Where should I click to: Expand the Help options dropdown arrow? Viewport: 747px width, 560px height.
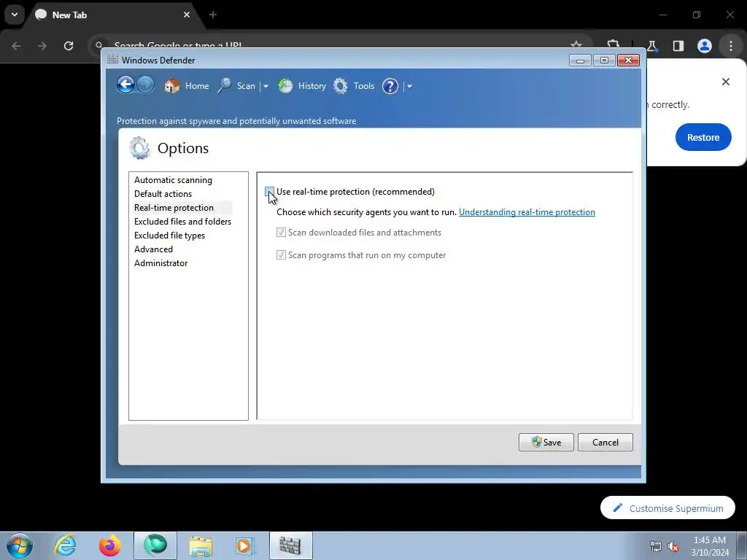(x=409, y=86)
